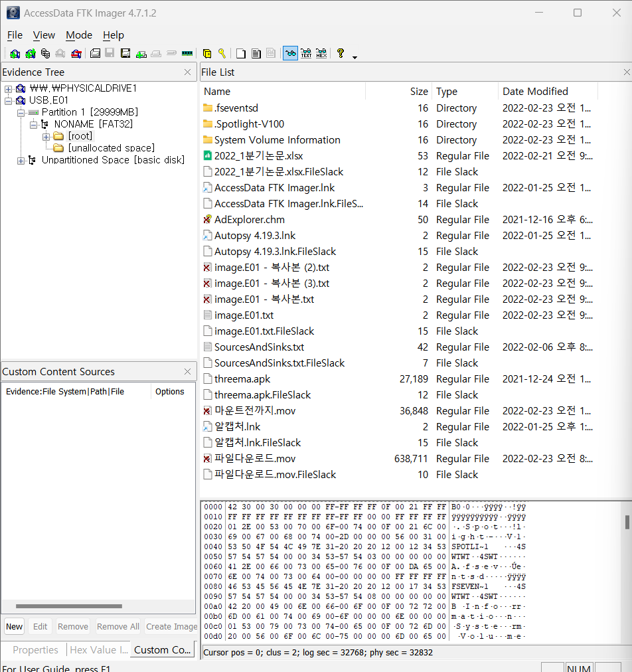This screenshot has width=632, height=672.
Task: Sort file list by Type column header
Action: 465,91
